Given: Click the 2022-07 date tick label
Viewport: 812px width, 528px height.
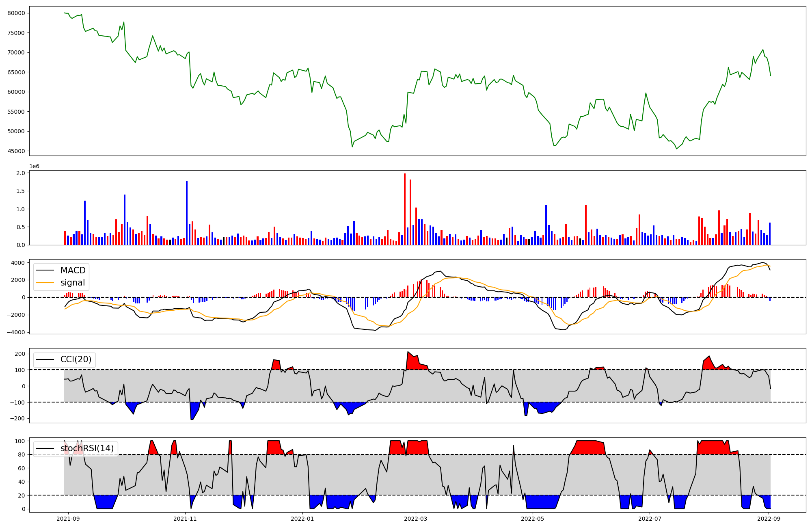Looking at the screenshot, I should pos(650,519).
